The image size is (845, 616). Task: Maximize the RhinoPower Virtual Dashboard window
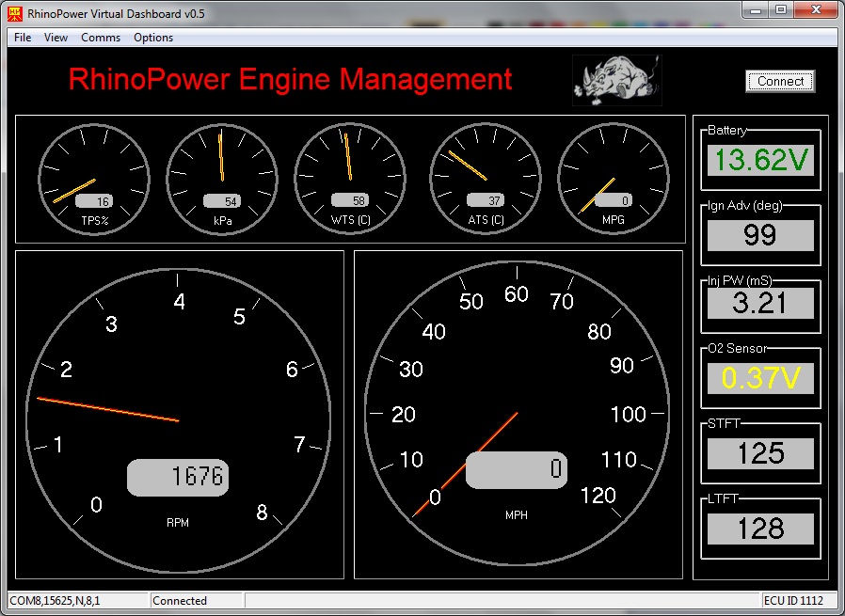pyautogui.click(x=781, y=10)
